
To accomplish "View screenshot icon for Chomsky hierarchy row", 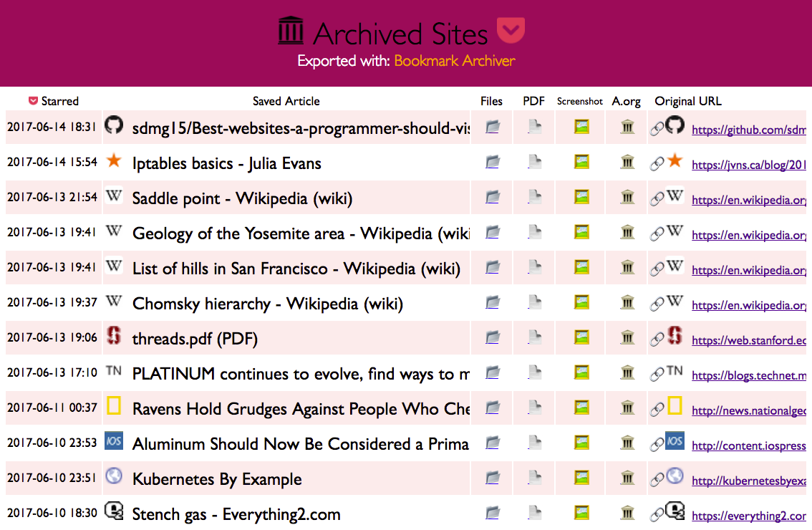I will (581, 302).
